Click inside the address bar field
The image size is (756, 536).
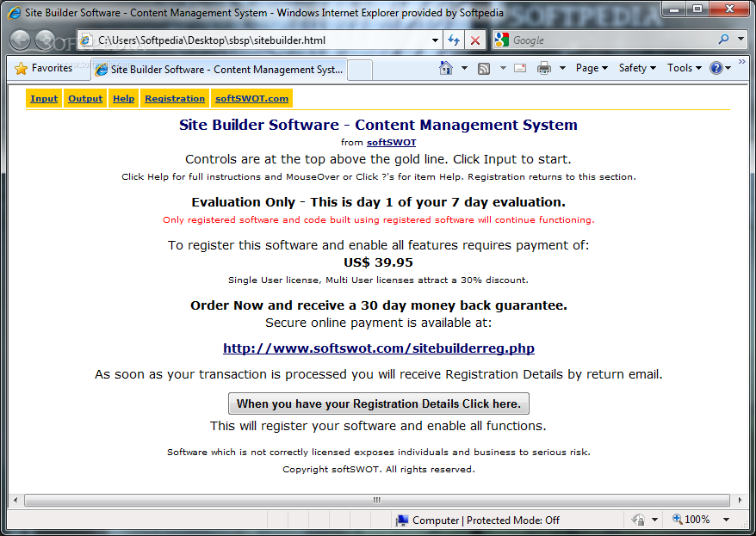click(x=260, y=40)
